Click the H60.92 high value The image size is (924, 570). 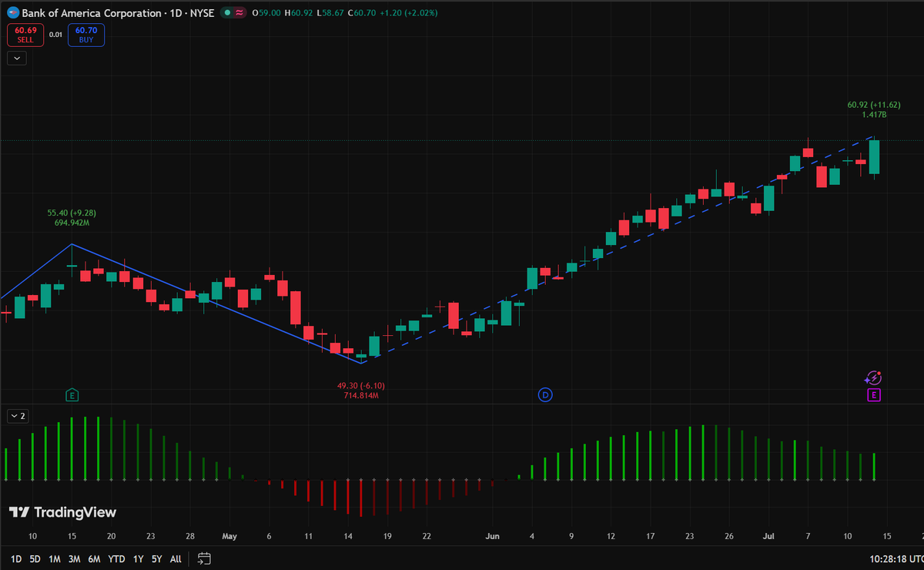tap(300, 13)
